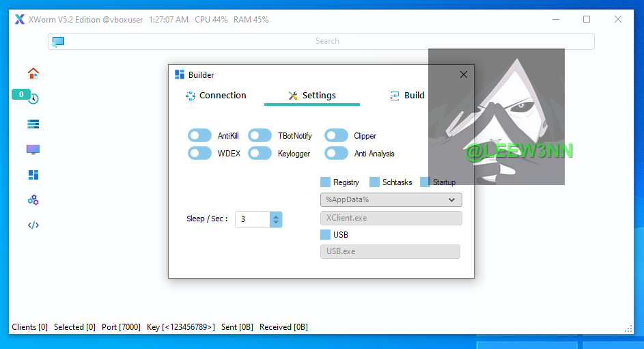Increase the Sleep / Sec value with up arrow
Screen dimensions: 644x349
[275, 216]
